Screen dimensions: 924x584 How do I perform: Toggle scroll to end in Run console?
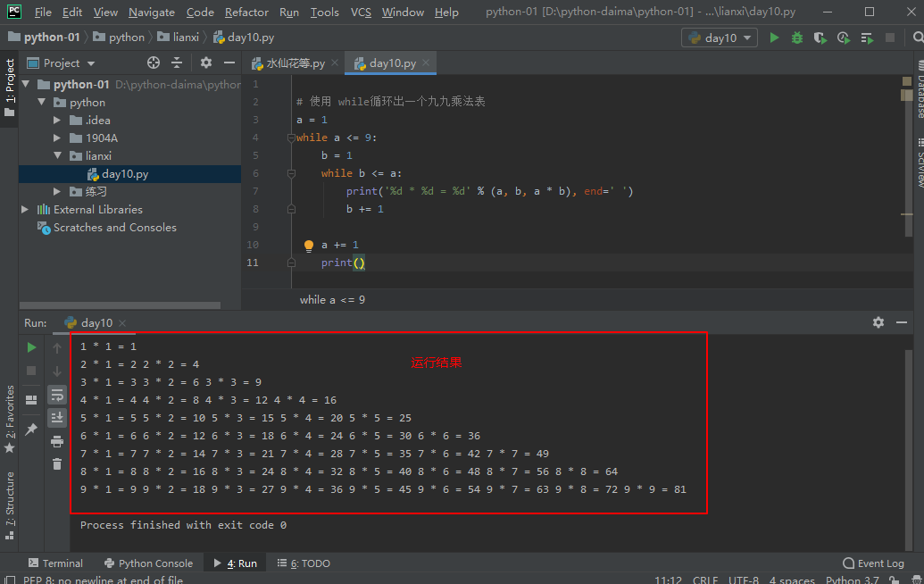coord(56,417)
